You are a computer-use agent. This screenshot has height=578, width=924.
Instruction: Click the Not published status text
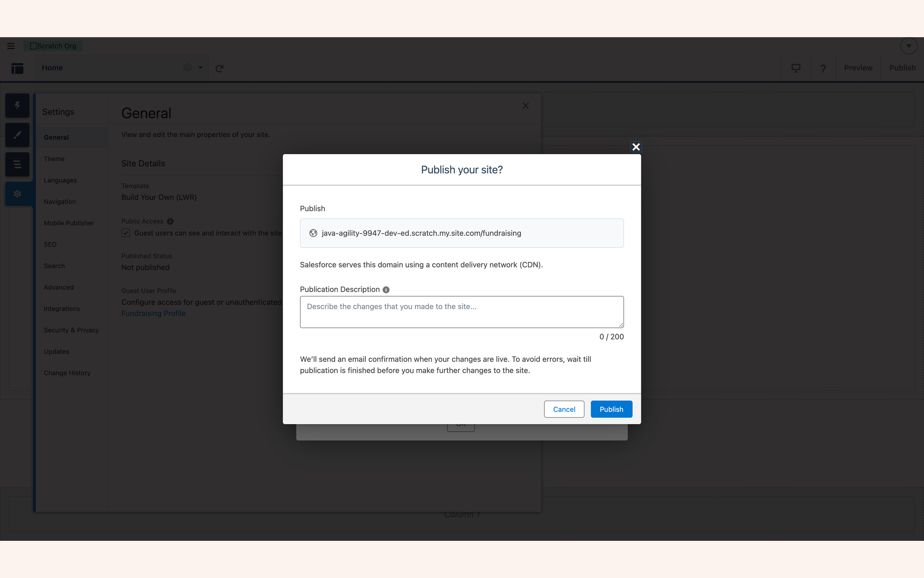[145, 267]
